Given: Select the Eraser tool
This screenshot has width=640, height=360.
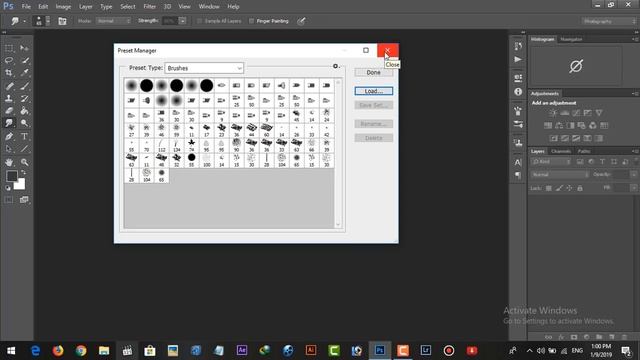Looking at the screenshot, I should [x=9, y=111].
